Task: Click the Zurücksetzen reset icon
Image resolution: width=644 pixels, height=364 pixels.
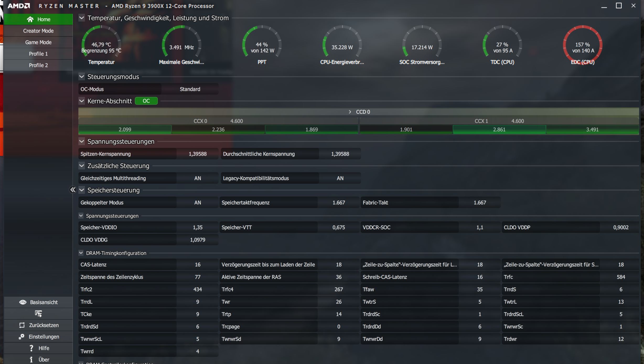Action: coord(22,325)
